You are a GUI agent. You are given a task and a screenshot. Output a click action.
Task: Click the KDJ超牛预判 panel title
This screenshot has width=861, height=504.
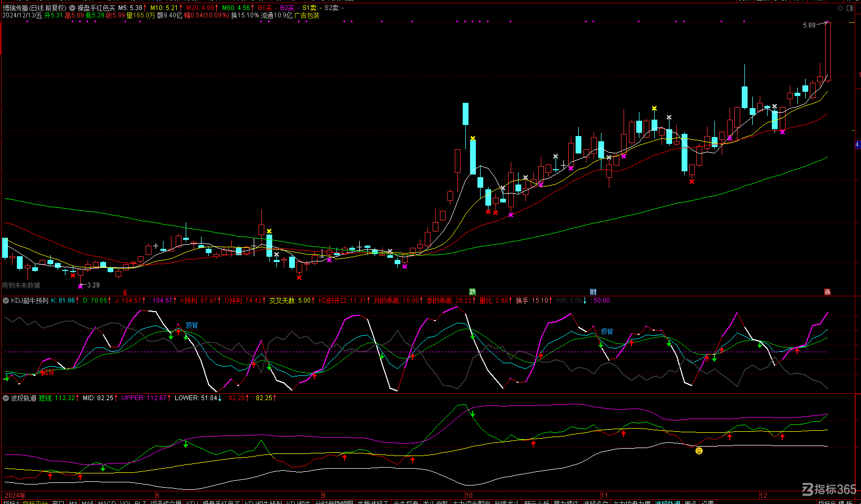pyautogui.click(x=30, y=301)
